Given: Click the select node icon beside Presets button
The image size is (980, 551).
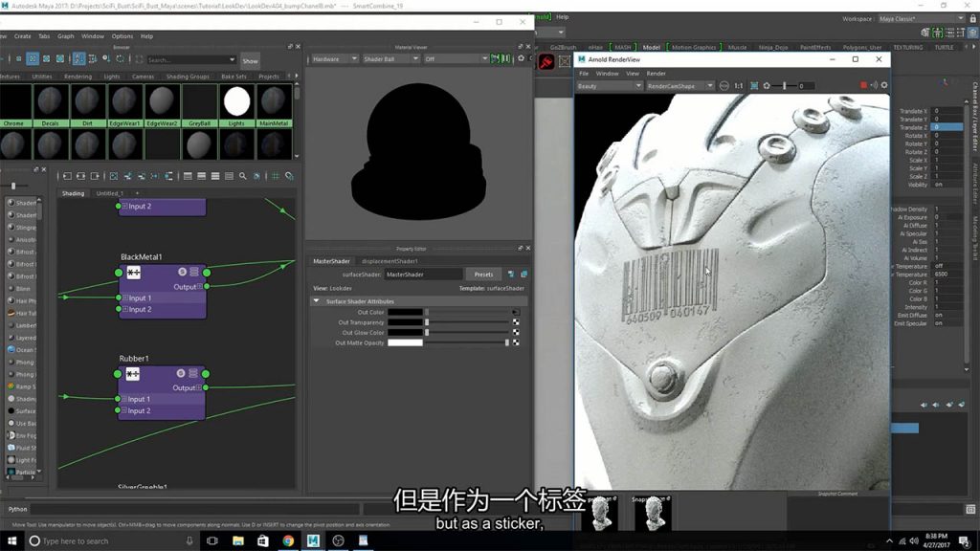Looking at the screenshot, I should pos(511,275).
